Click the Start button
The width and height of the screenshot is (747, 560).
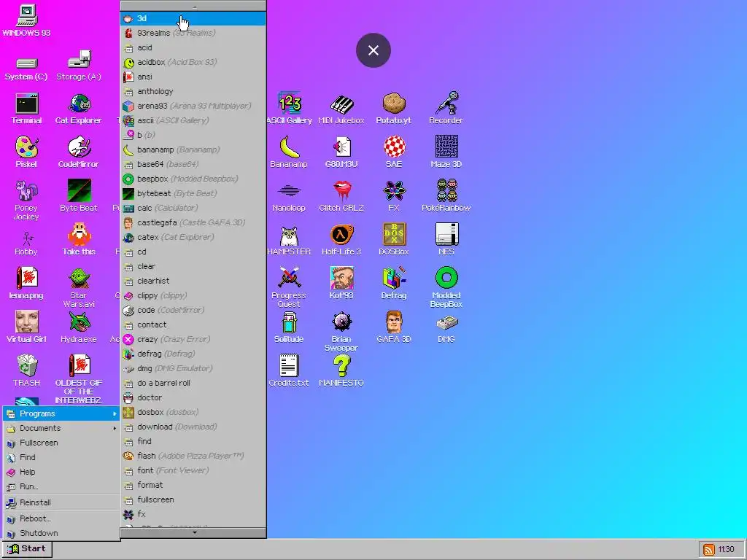(27, 549)
